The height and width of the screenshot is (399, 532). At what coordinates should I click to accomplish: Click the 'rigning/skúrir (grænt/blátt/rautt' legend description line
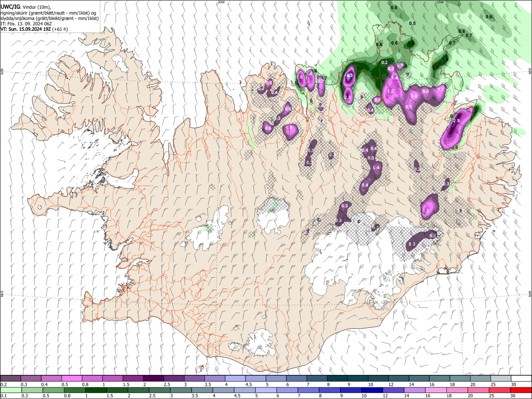[x=48, y=13]
